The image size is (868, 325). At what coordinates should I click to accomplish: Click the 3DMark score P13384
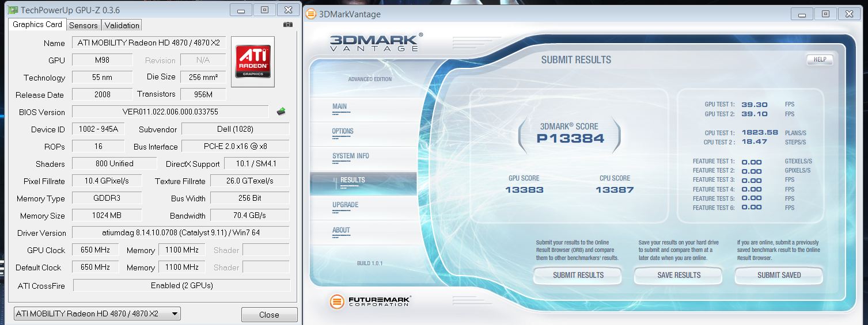pyautogui.click(x=570, y=138)
